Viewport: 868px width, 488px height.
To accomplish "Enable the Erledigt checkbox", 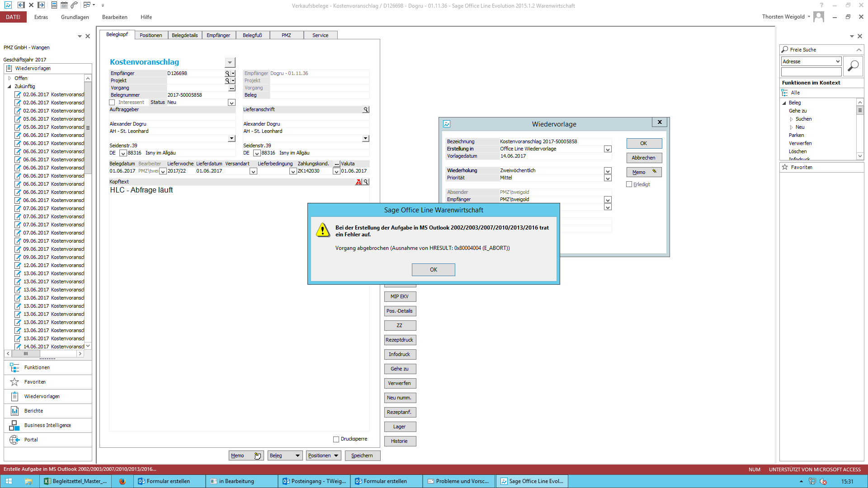I will pos(629,184).
